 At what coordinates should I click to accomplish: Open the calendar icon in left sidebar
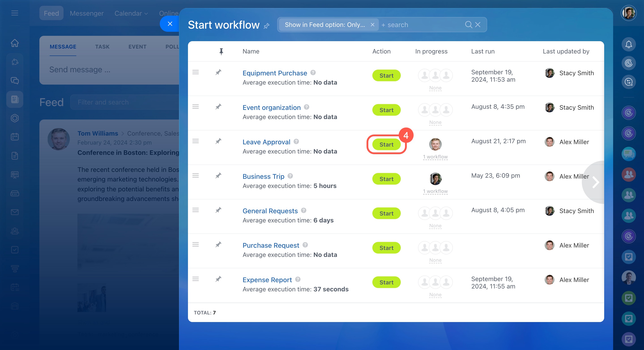[15, 137]
